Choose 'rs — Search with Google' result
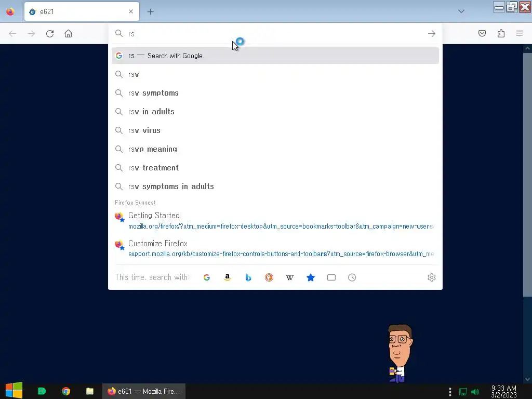 coord(275,56)
